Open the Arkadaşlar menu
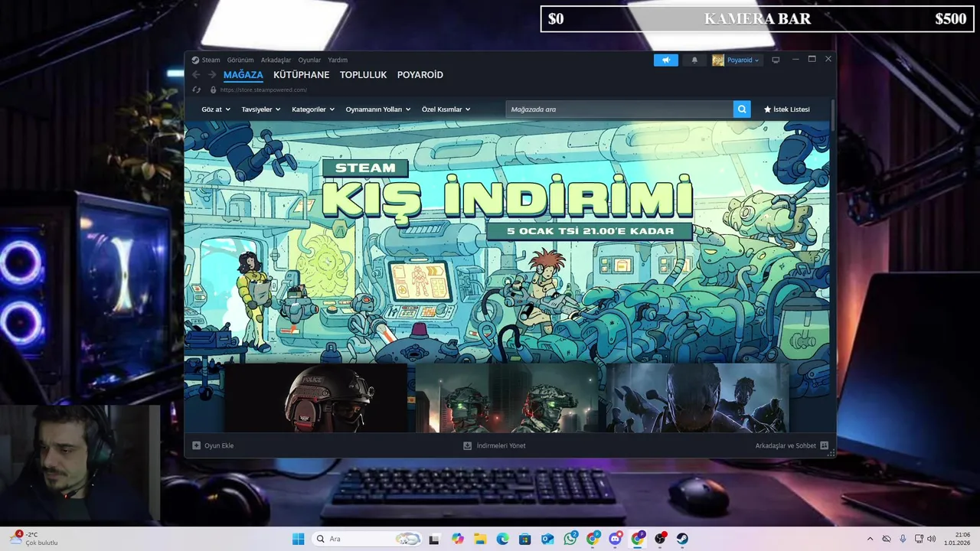980x551 pixels. click(x=276, y=60)
